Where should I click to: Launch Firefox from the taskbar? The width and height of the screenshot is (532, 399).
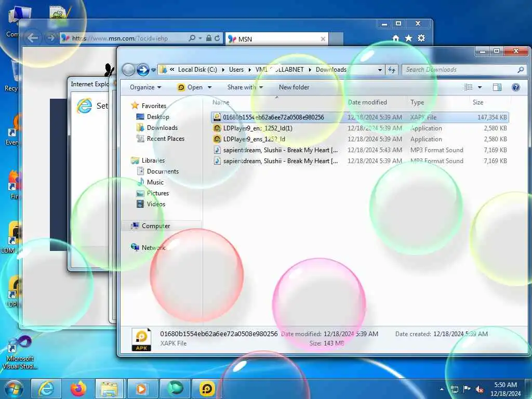[x=78, y=389]
